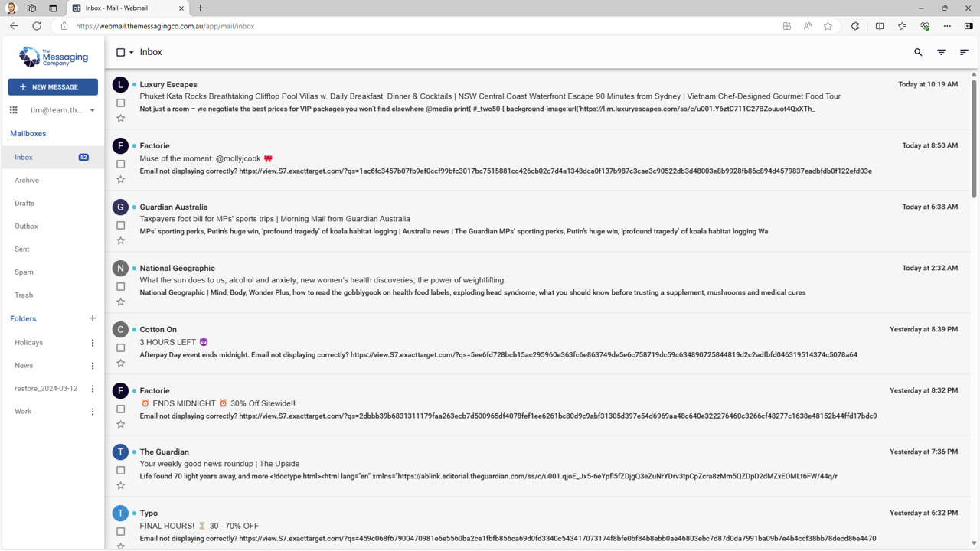980x551 pixels.
Task: Check the Factorie Muse of the moment checkbox
Action: [x=120, y=164]
